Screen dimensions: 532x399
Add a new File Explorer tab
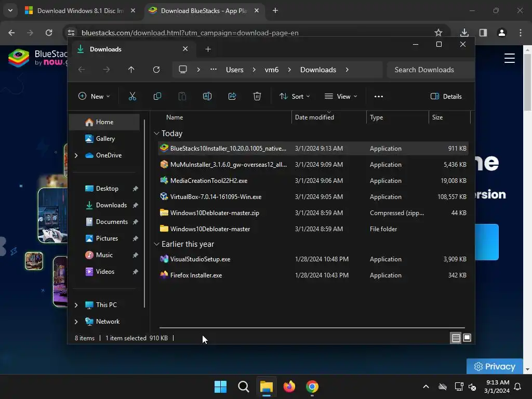click(x=208, y=49)
